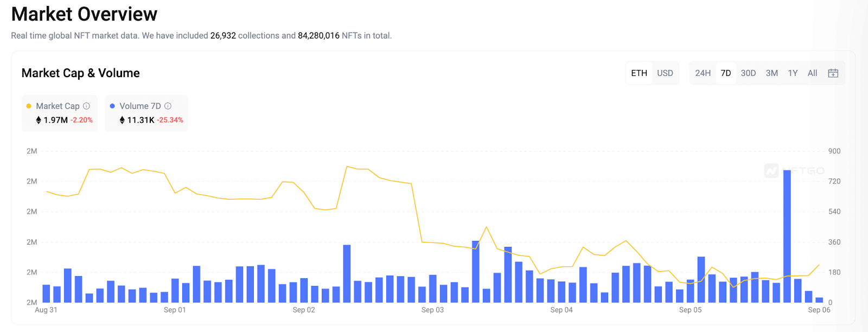Click the Sep 03 axis date label

point(432,310)
